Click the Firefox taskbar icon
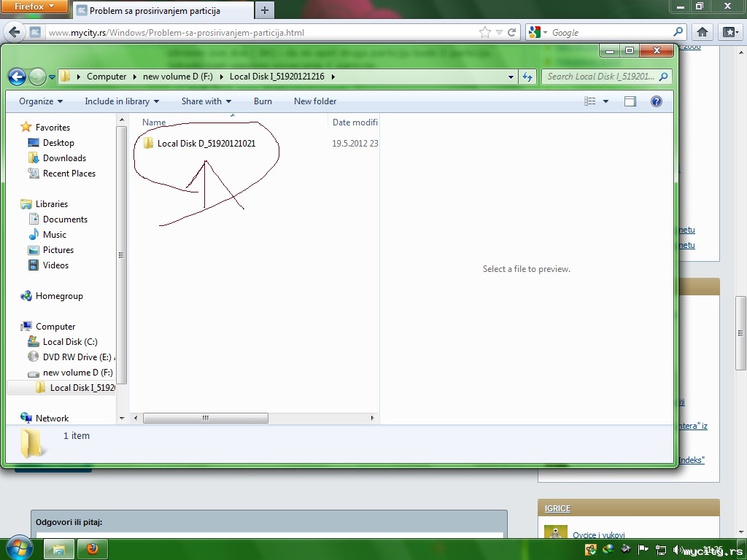747x560 pixels. (93, 549)
